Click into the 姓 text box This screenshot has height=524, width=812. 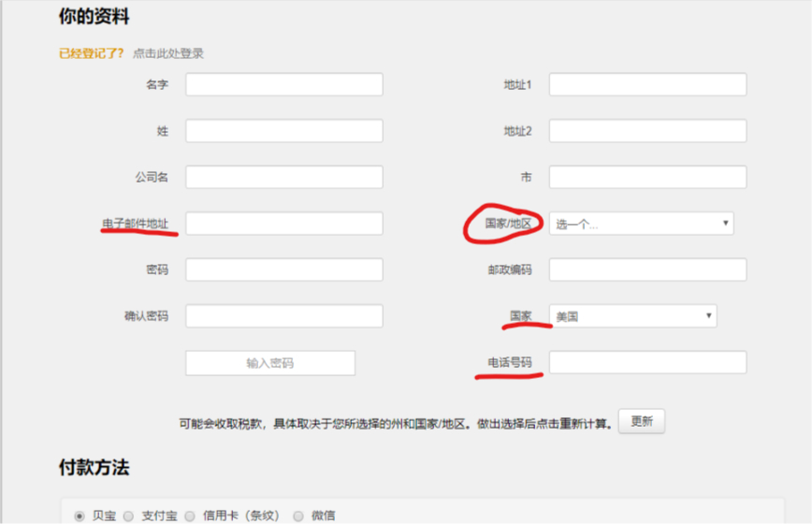[x=283, y=131]
